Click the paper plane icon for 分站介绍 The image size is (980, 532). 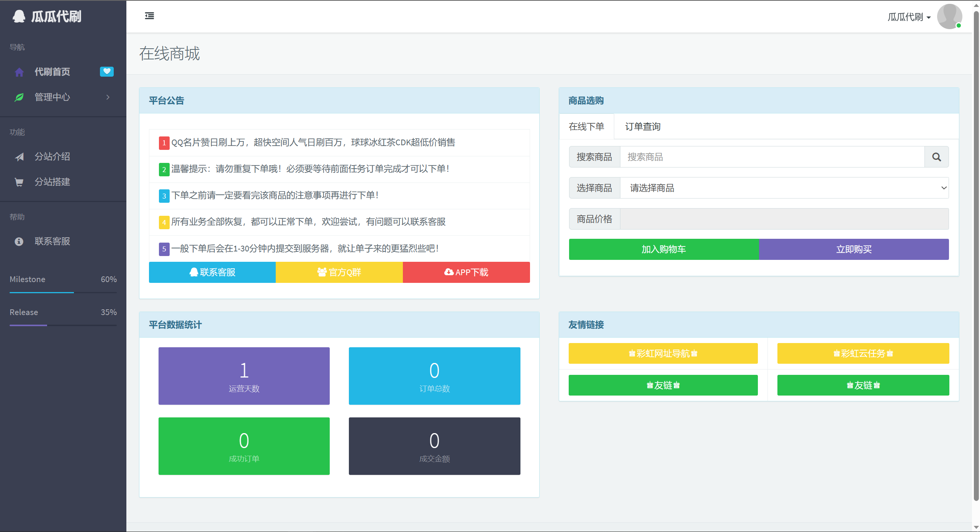[x=19, y=157]
